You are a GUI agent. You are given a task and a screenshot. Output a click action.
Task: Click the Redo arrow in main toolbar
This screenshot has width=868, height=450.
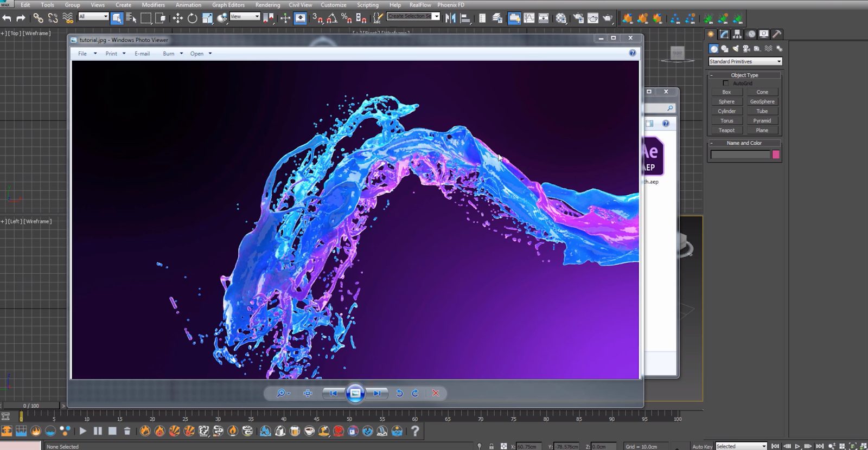21,18
